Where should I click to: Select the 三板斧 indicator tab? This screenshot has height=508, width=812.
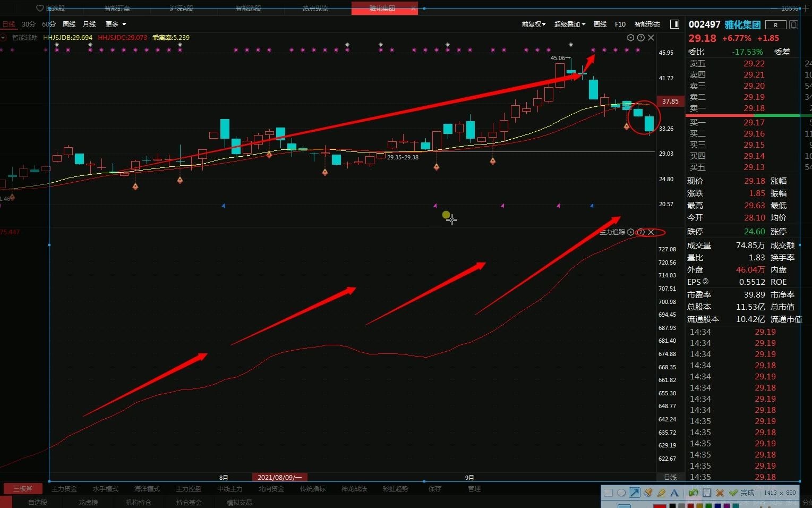[23, 488]
